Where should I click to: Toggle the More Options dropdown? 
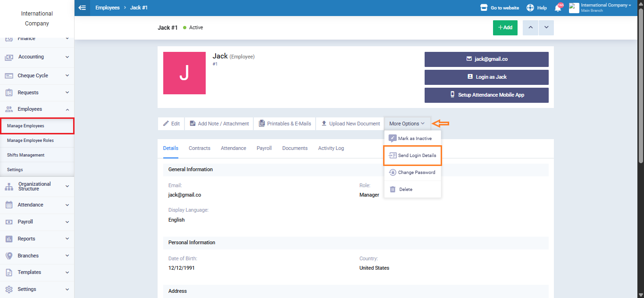pyautogui.click(x=407, y=124)
